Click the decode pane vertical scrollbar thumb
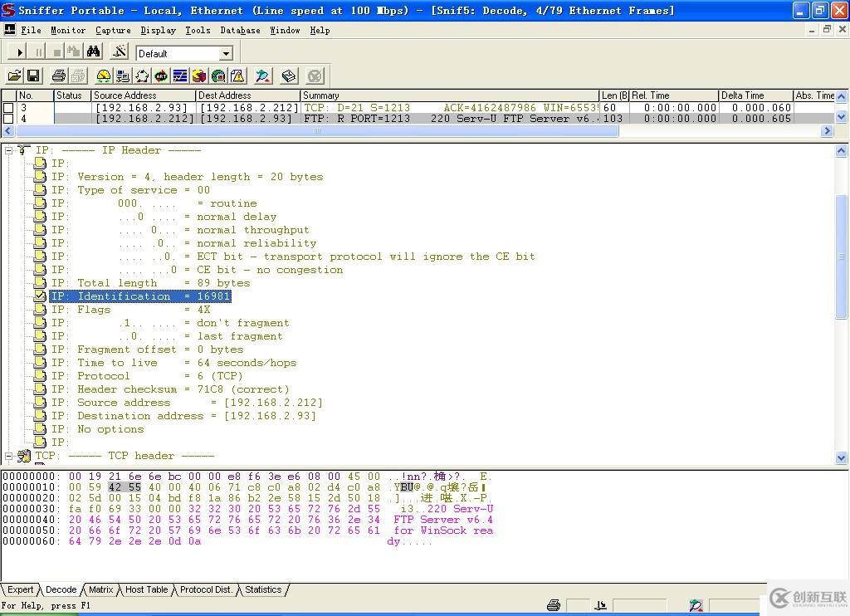This screenshot has width=850, height=616. click(842, 257)
